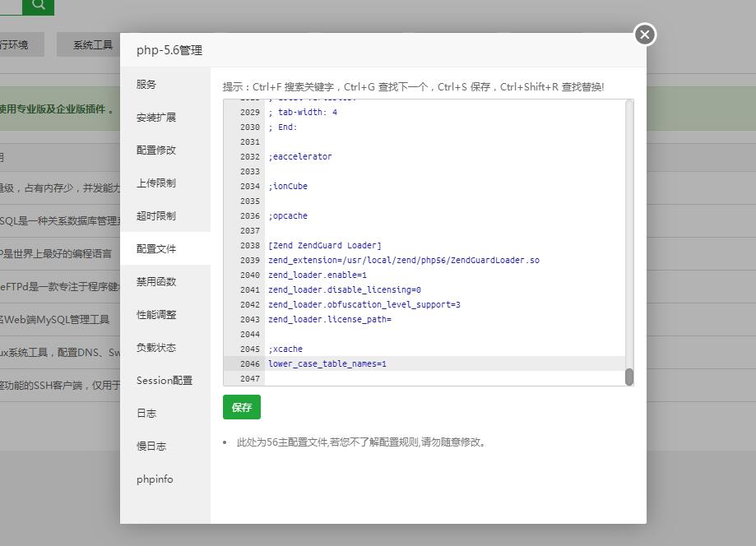The height and width of the screenshot is (546, 756).
Task: Close the php-5.6 management dialog
Action: point(645,35)
